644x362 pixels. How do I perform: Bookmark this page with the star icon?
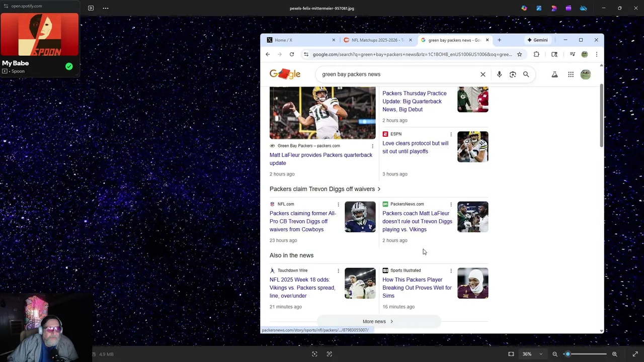(520, 54)
